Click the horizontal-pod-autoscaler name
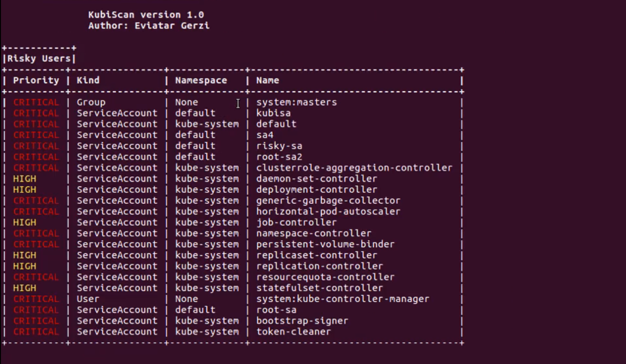The height and width of the screenshot is (364, 626). [328, 211]
